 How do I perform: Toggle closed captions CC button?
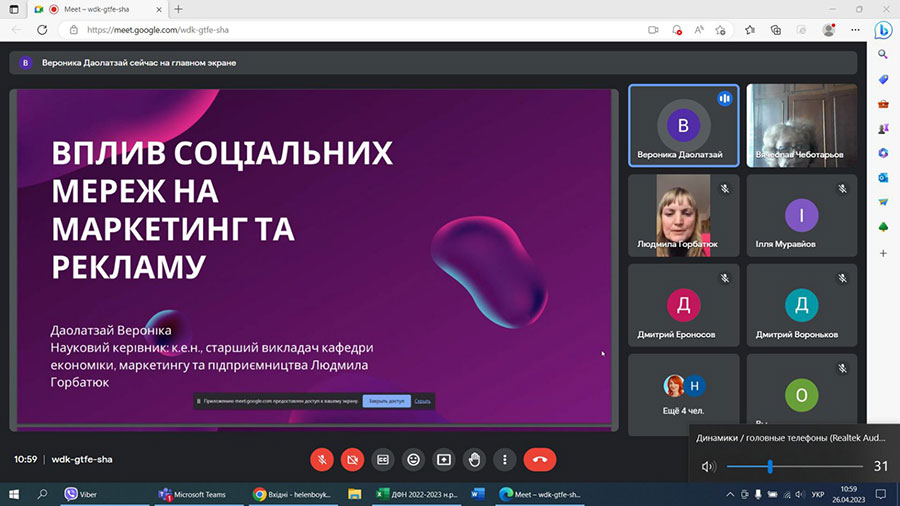click(x=383, y=460)
